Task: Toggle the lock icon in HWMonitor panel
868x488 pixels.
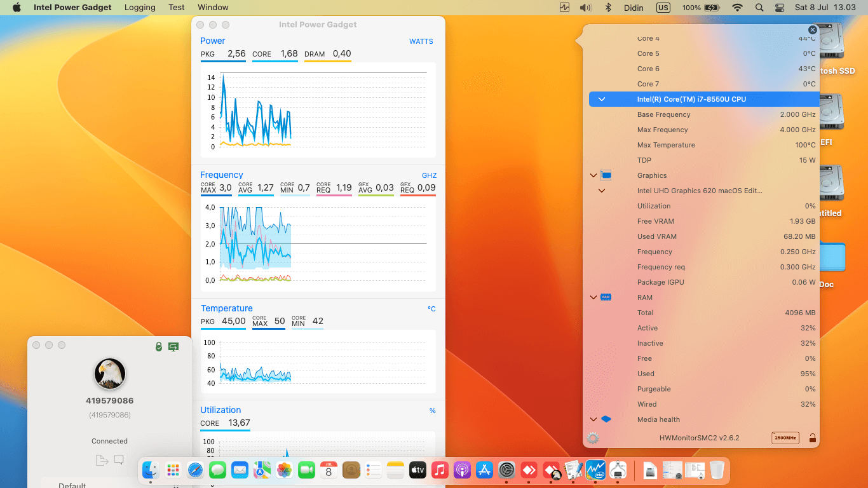Action: [812, 438]
